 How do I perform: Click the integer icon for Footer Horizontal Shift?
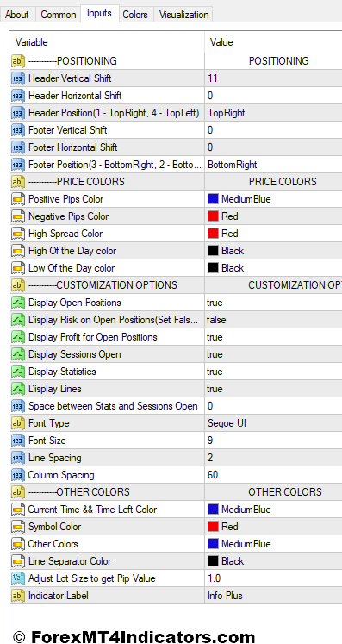click(18, 147)
